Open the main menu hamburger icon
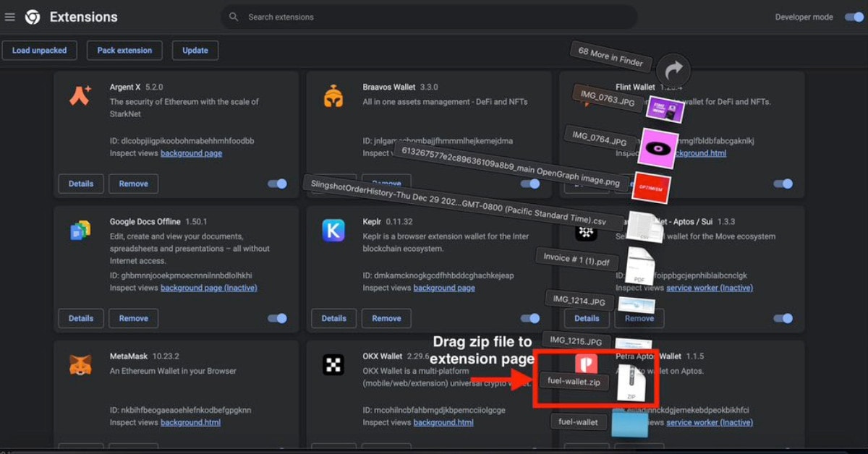This screenshot has width=868, height=454. [10, 17]
